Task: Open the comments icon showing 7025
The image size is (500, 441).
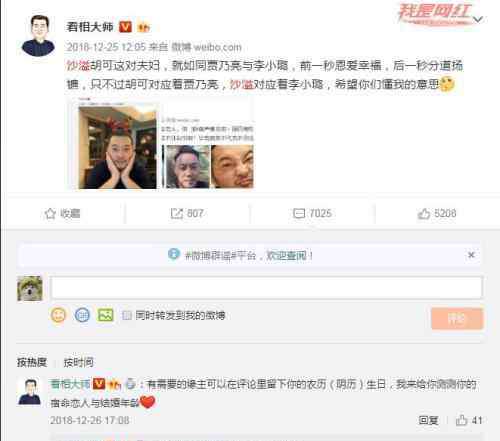Action: 299,213
